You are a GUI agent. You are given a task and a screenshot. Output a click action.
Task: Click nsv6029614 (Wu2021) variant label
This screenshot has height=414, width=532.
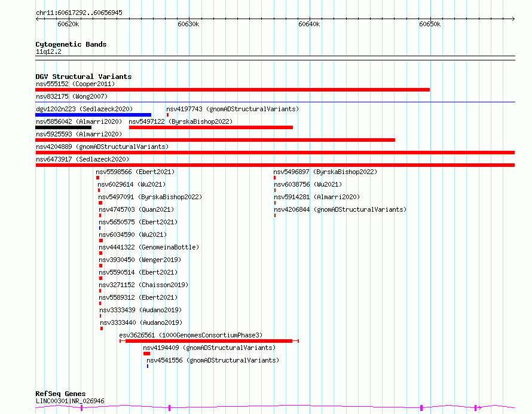(x=132, y=184)
